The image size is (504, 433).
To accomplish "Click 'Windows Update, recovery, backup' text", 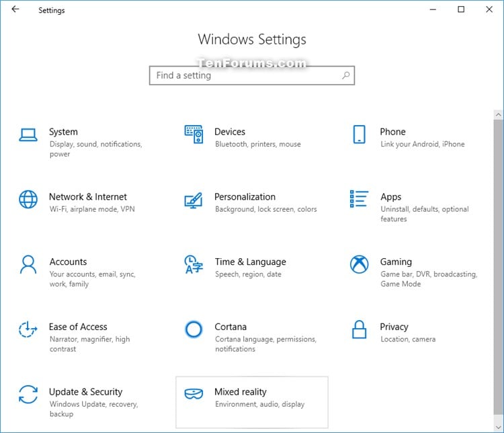I will (x=93, y=409).
